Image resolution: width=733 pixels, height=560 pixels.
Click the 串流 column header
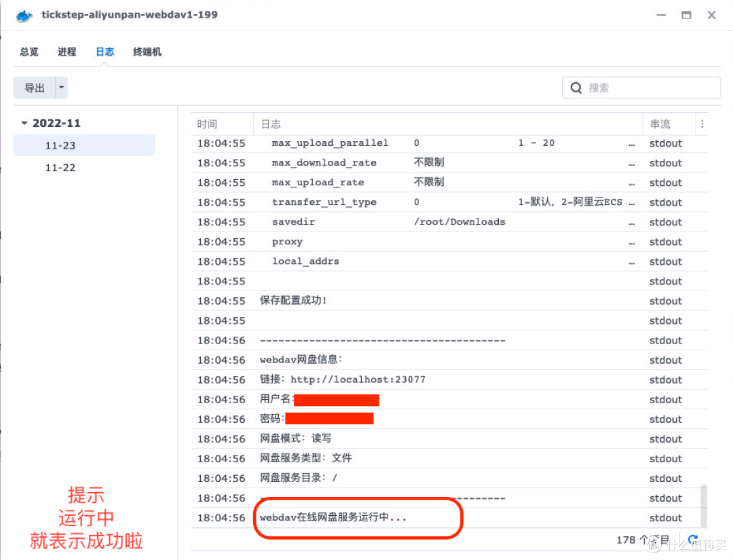pos(662,124)
